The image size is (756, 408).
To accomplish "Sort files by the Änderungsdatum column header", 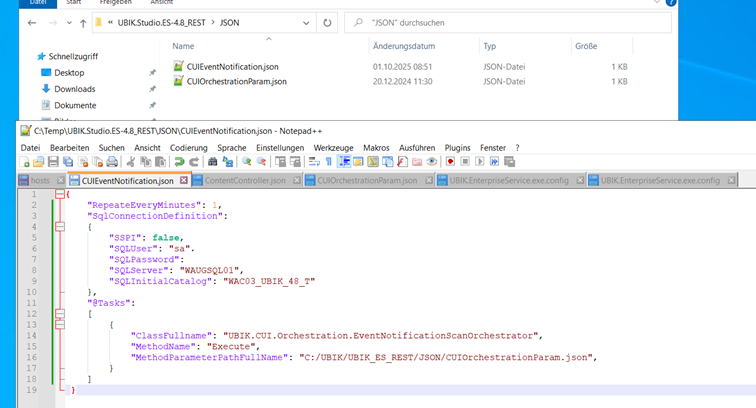I will click(403, 46).
